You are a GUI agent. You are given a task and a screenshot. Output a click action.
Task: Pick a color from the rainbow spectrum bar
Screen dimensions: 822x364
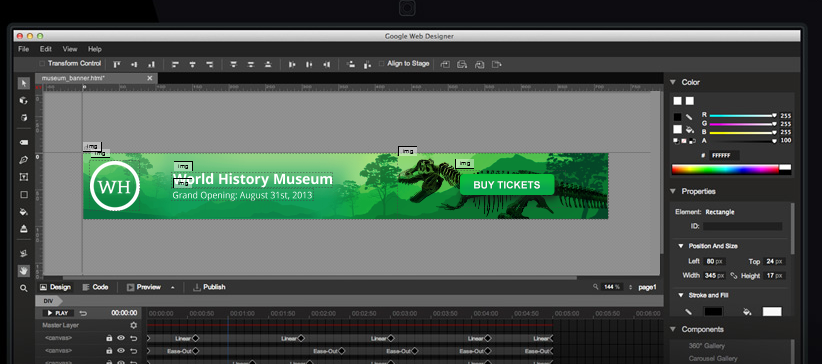[x=726, y=169]
